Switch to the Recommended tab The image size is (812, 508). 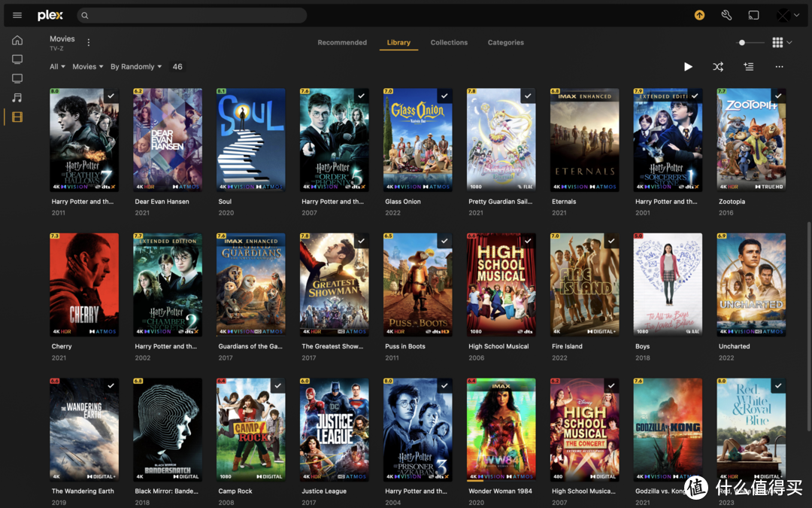(342, 42)
